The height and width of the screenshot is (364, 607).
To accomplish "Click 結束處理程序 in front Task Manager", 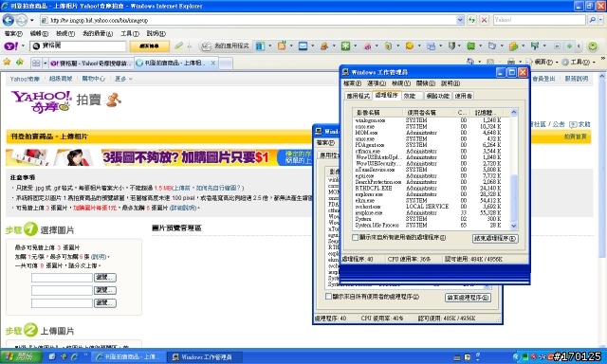I will [495, 238].
